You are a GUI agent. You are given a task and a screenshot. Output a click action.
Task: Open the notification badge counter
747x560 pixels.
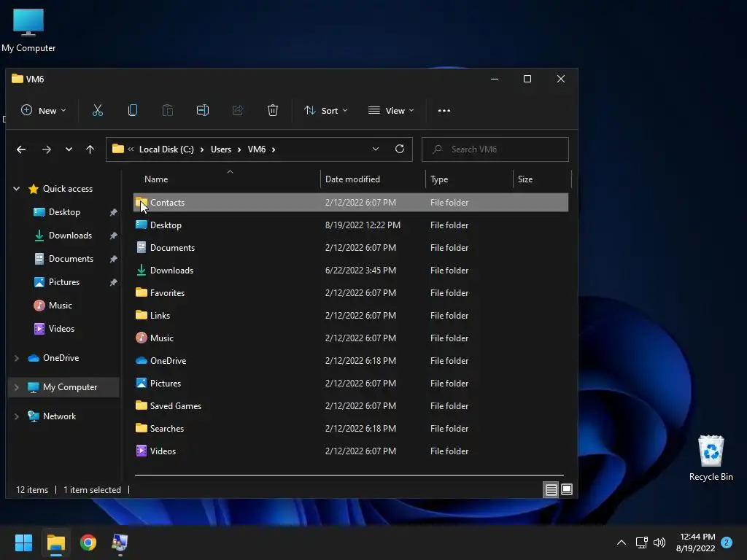[x=727, y=542]
